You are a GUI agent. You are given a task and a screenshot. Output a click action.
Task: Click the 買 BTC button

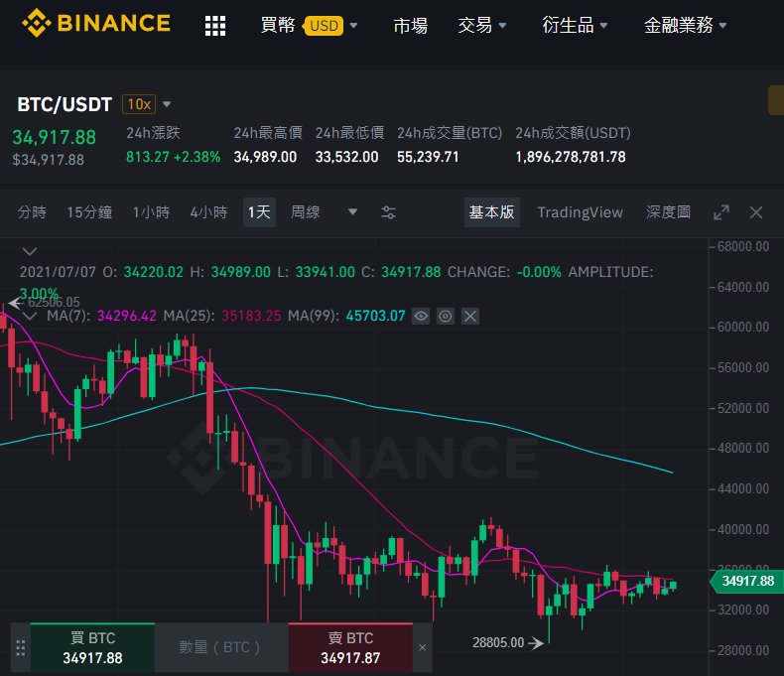pos(92,647)
